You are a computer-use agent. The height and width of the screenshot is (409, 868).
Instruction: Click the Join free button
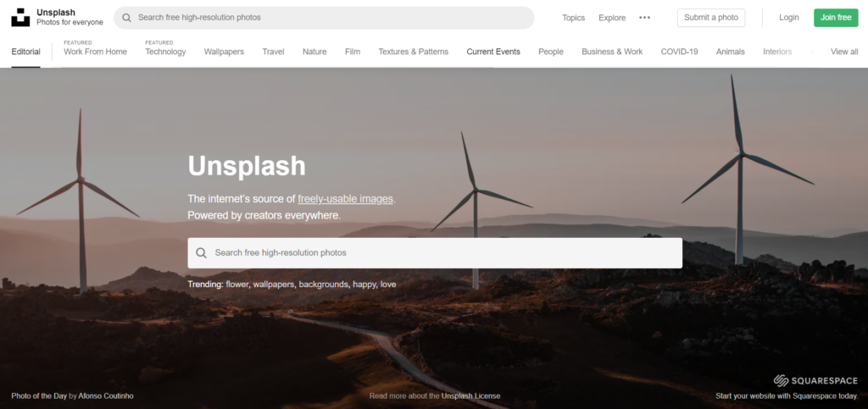(836, 18)
